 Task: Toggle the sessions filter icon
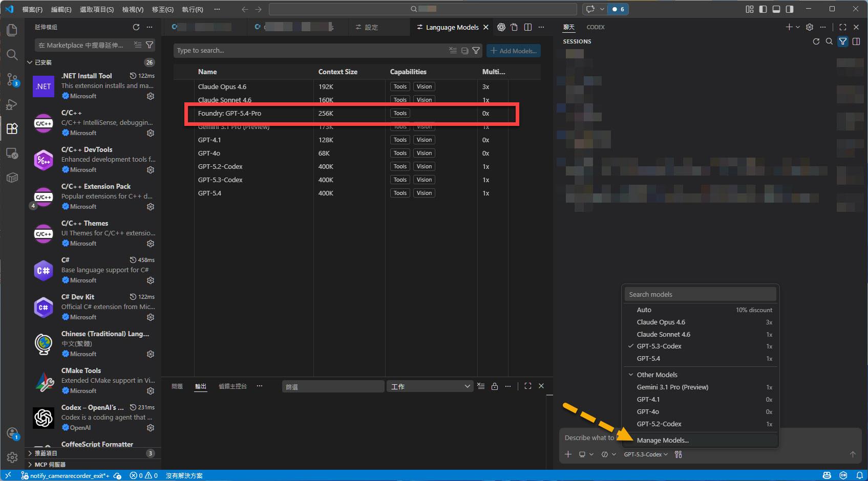(843, 41)
